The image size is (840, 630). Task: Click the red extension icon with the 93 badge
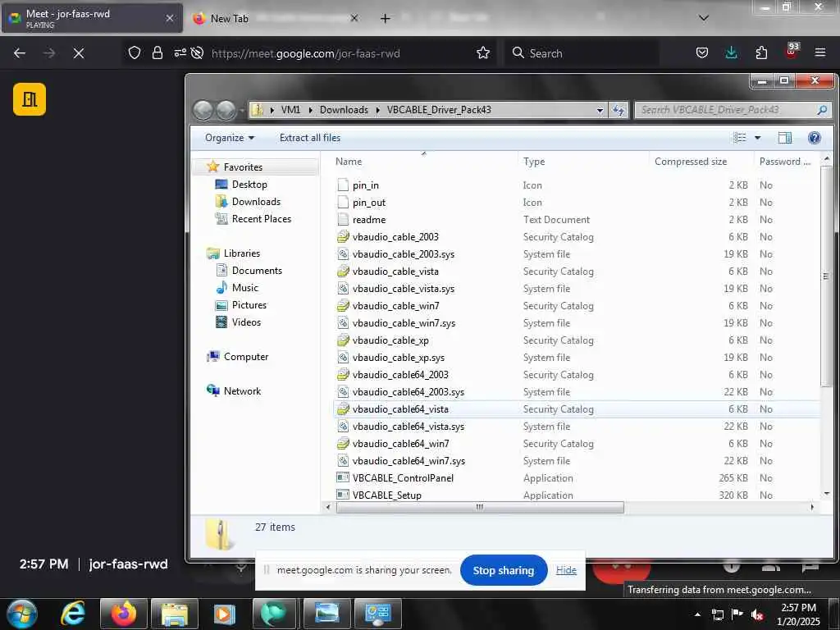click(792, 52)
